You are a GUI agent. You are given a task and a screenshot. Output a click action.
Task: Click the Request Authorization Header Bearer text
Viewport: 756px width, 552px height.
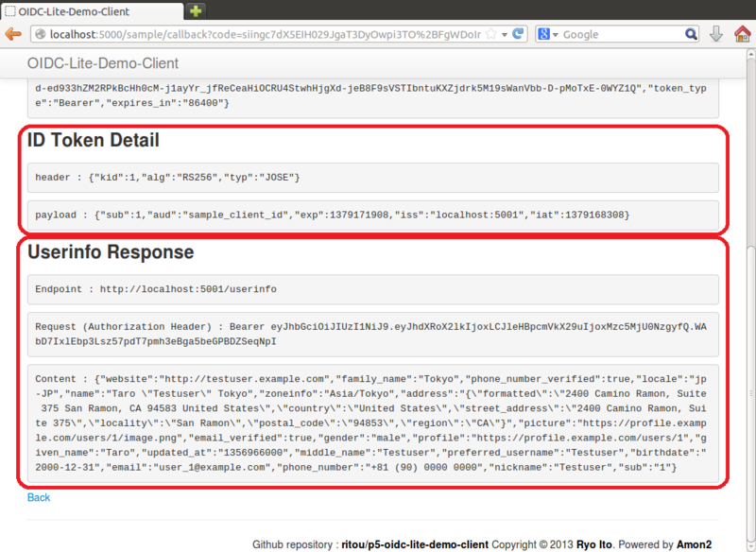coord(372,334)
